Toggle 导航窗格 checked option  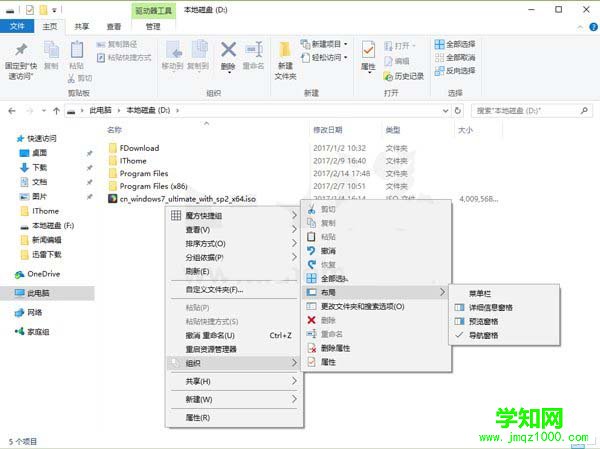coord(504,335)
